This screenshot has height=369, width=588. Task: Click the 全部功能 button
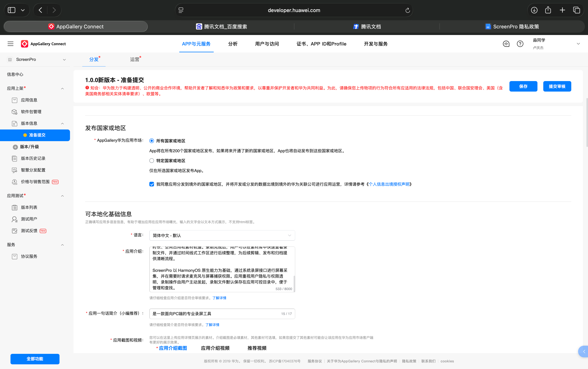[x=35, y=359]
